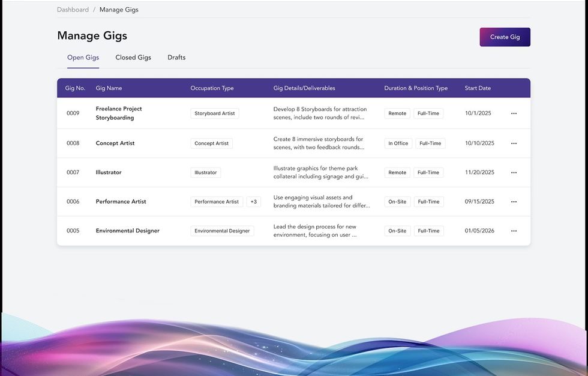Click the On-Site badge on Environmental Designer row
The image size is (588, 376).
(397, 231)
